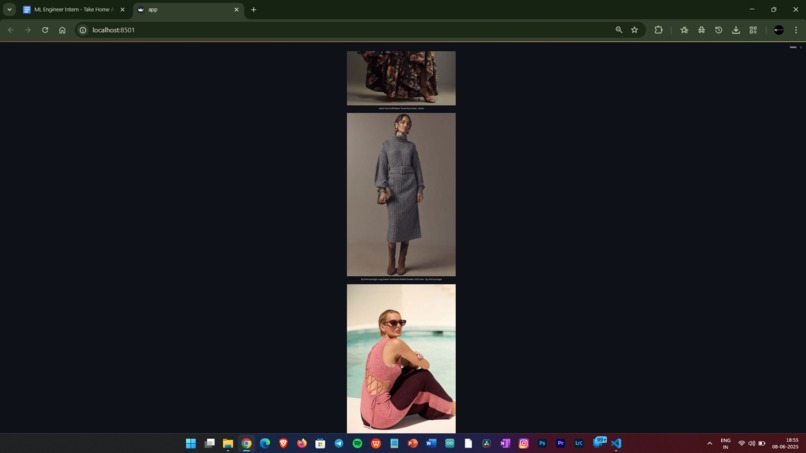The height and width of the screenshot is (453, 806).
Task: Open the zoom magnifier in address bar
Action: (x=619, y=30)
